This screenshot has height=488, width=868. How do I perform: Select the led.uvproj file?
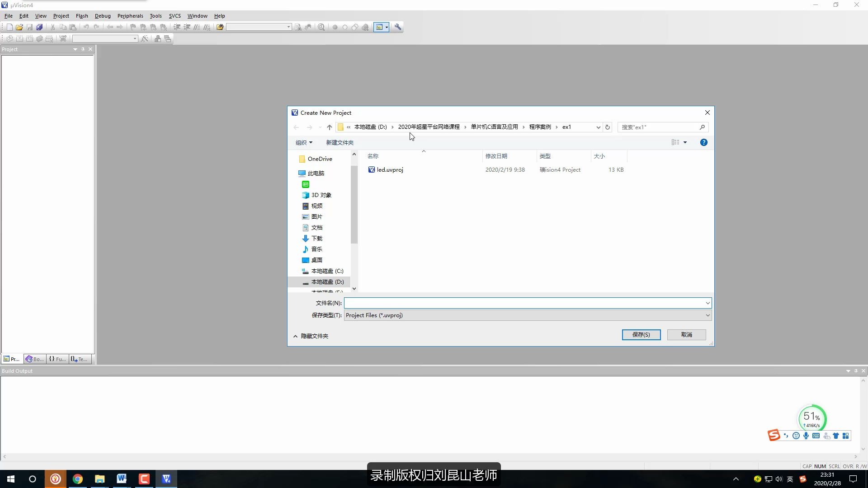click(x=390, y=170)
